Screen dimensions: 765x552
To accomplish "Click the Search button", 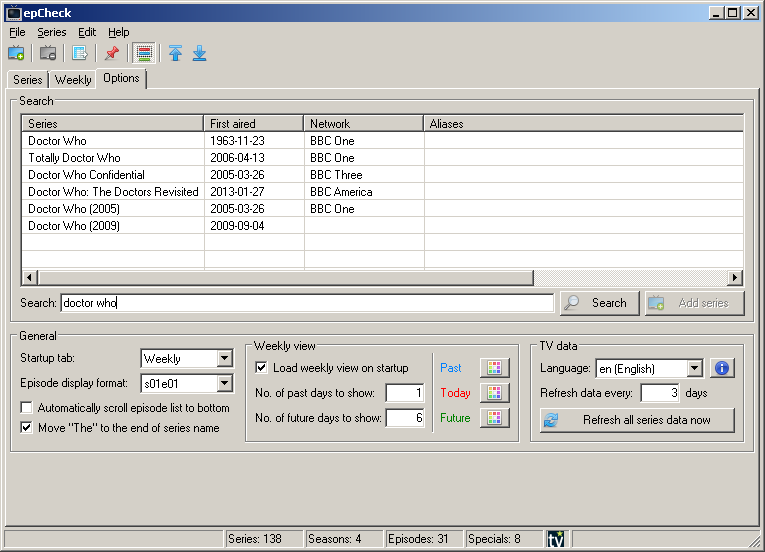I will pos(600,303).
